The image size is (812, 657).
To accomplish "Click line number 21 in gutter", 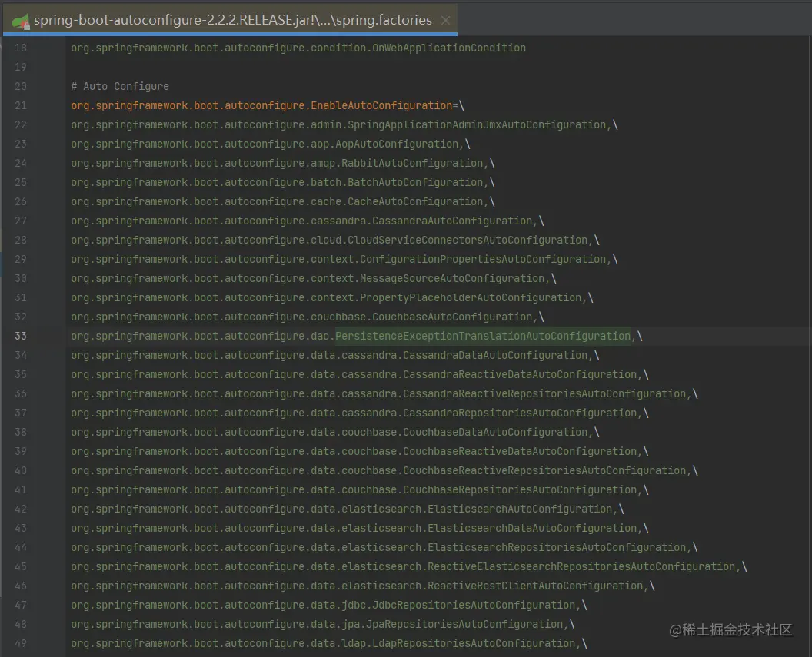I will (21, 105).
